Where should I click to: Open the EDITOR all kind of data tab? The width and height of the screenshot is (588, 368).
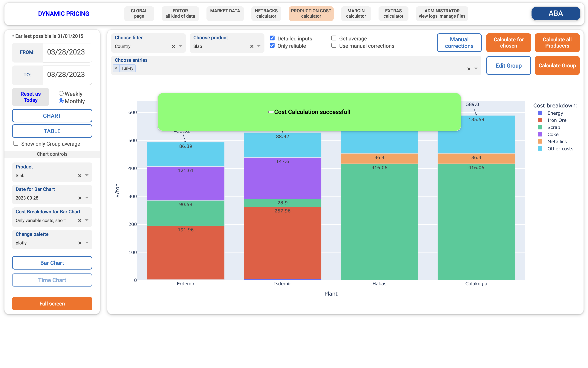click(180, 14)
